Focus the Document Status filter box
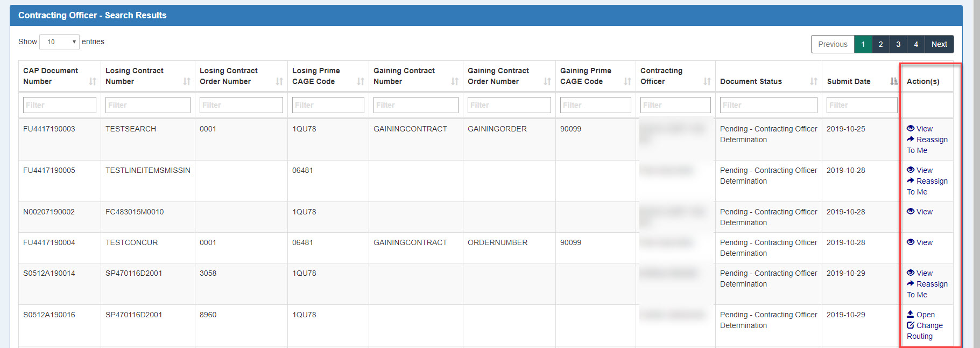This screenshot has width=980, height=348. (769, 105)
